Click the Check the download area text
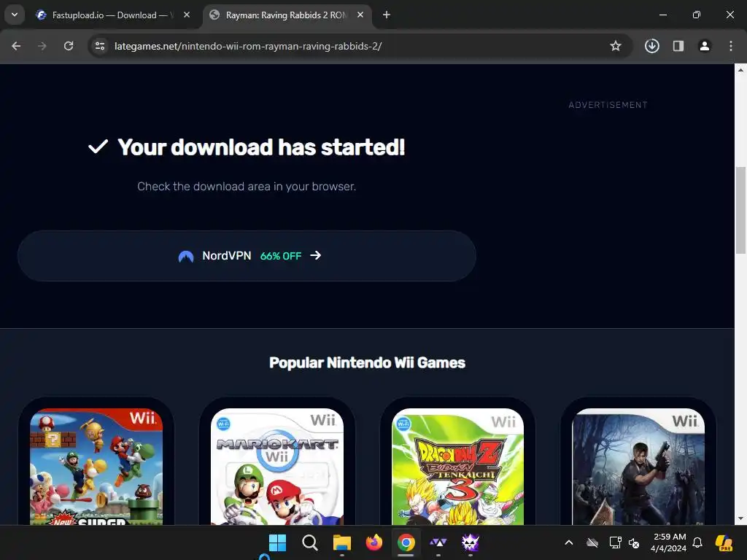Viewport: 747px width, 560px height. pyautogui.click(x=247, y=186)
